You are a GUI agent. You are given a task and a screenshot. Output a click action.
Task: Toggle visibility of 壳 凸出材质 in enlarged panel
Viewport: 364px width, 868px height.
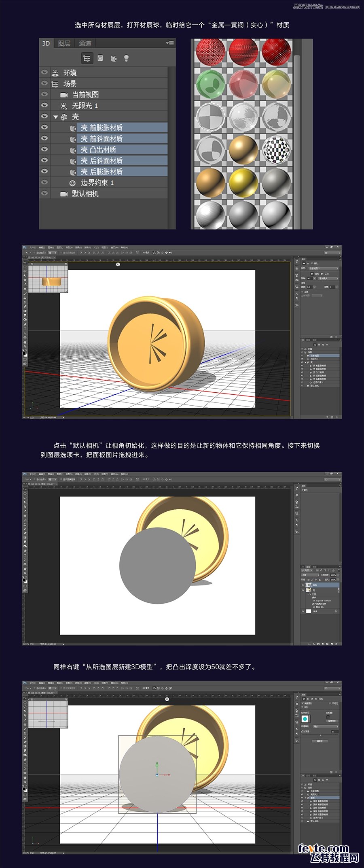tap(44, 149)
